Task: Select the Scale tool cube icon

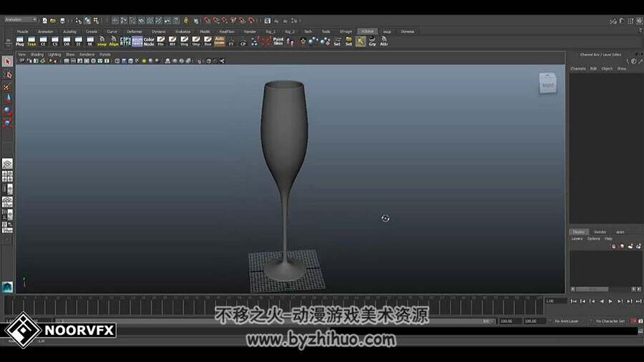Action: 7,123
